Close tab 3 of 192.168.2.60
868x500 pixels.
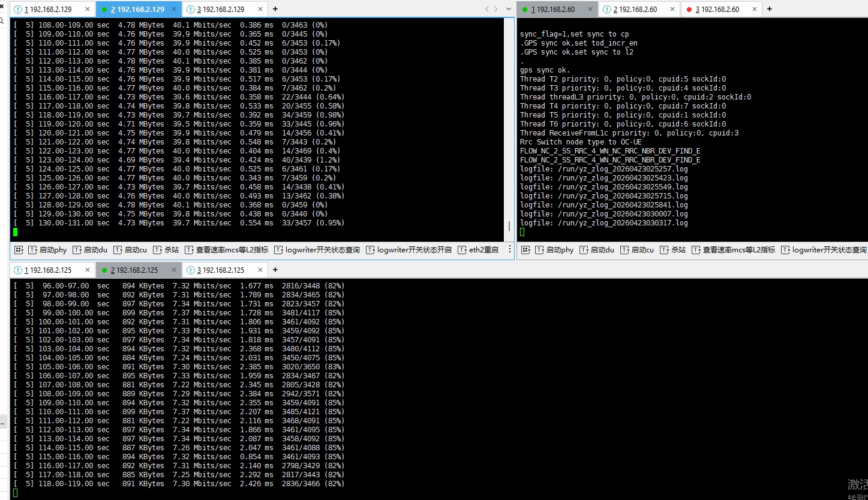pos(753,10)
